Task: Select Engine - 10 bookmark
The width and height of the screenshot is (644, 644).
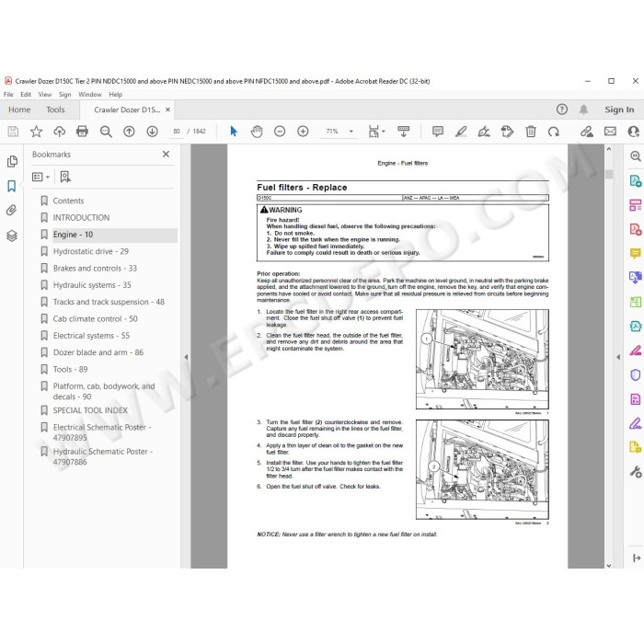Action: (x=73, y=235)
